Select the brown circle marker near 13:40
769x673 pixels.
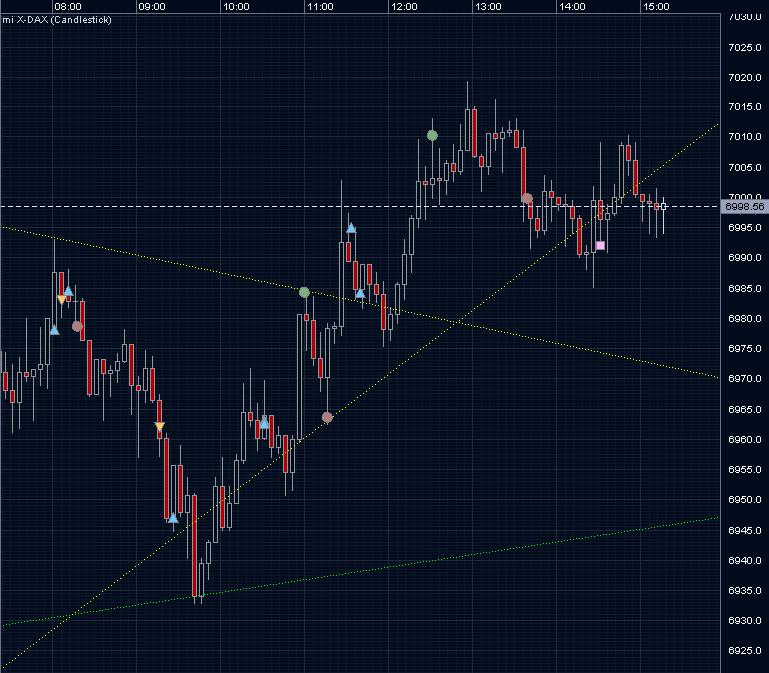tap(527, 199)
